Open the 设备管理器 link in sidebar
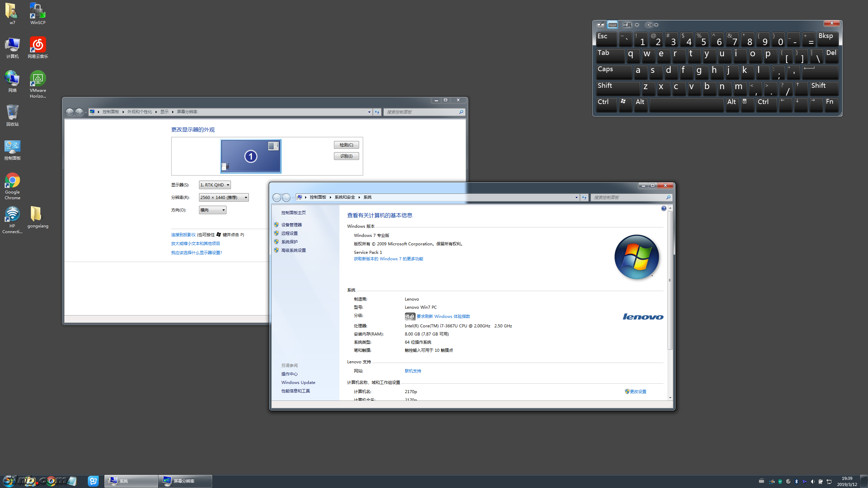This screenshot has width=868, height=488. [291, 225]
